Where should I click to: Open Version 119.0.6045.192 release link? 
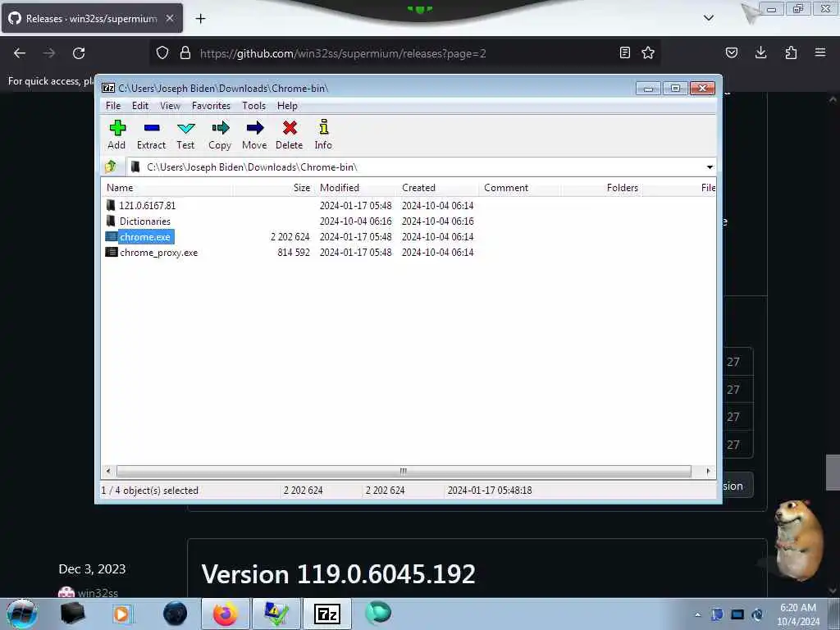pyautogui.click(x=338, y=574)
